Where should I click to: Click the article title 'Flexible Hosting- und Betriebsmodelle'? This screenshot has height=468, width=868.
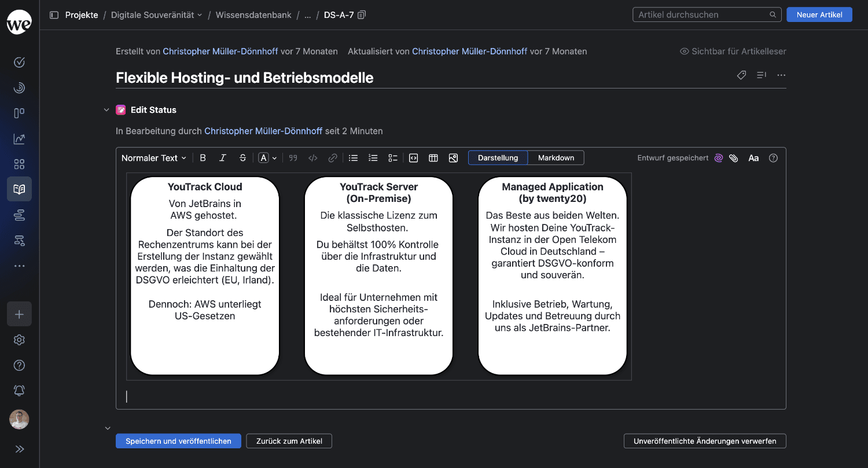tap(245, 78)
